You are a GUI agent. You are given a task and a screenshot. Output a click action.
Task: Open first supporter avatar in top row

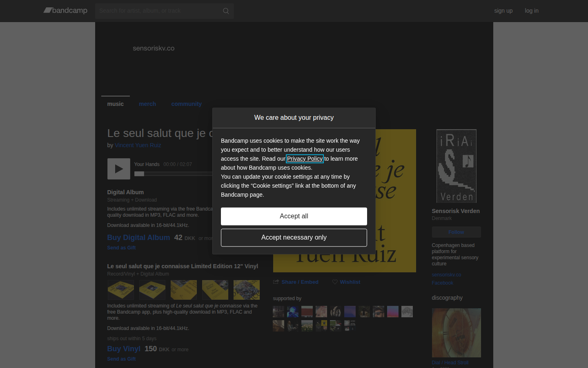[x=278, y=312]
